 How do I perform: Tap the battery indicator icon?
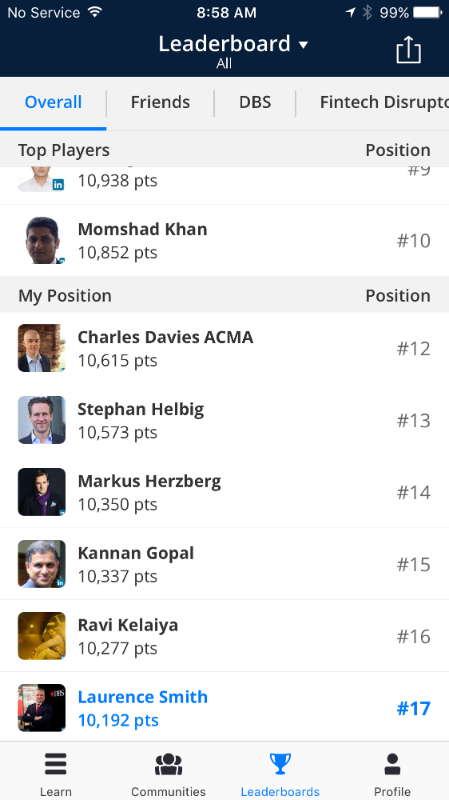point(428,12)
